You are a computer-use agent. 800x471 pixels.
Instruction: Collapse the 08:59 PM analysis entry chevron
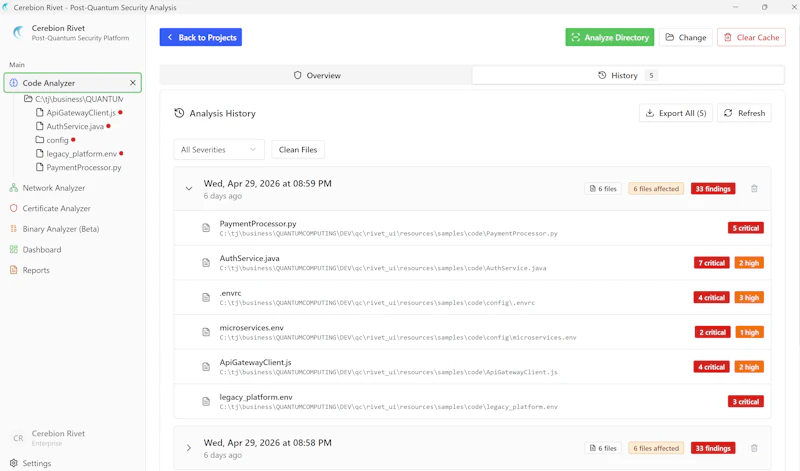189,188
